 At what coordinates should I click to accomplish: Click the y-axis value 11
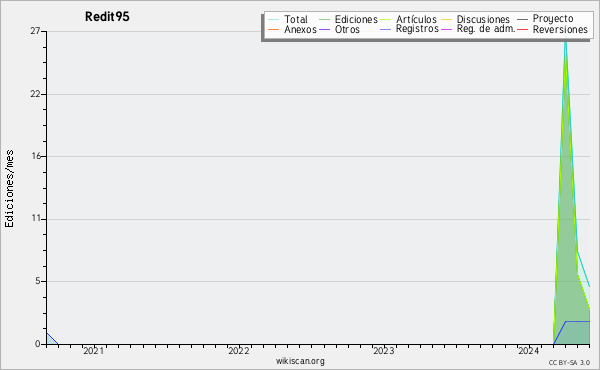pyautogui.click(x=36, y=219)
